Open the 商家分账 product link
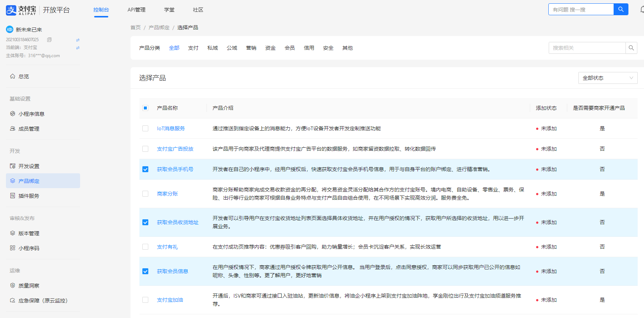 click(x=168, y=194)
